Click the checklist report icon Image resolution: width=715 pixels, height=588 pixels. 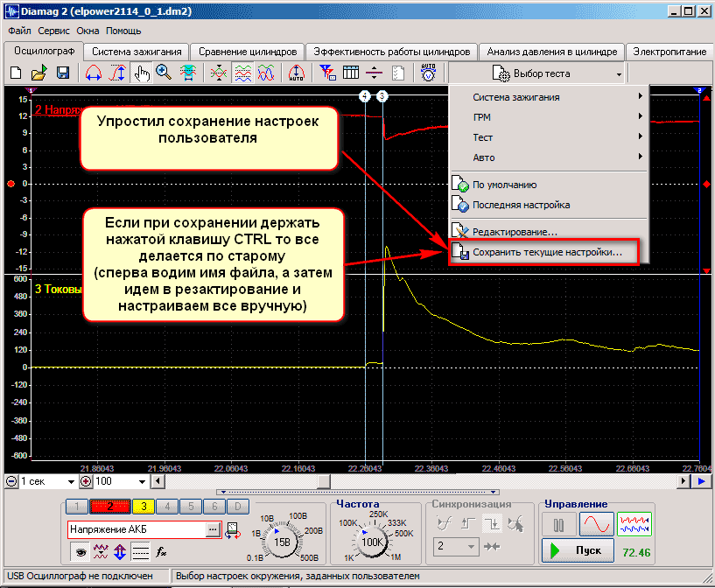click(398, 73)
